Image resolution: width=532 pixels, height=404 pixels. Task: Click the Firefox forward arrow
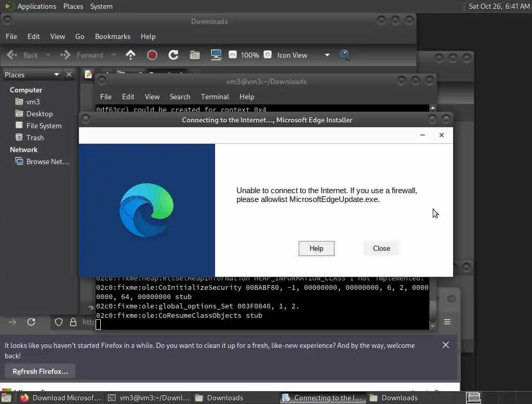(x=12, y=322)
